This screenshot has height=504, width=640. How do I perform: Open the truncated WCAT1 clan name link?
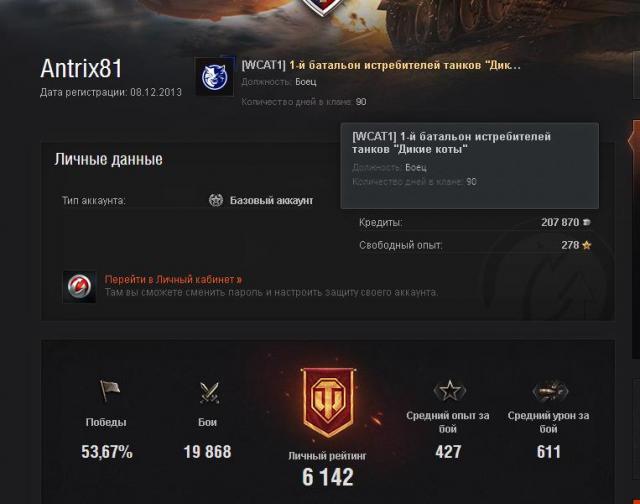click(381, 65)
